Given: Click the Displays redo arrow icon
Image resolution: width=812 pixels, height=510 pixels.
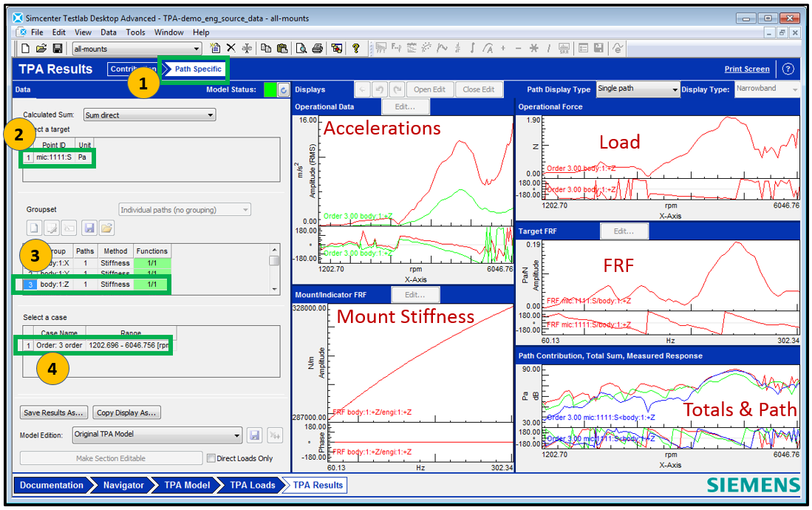Looking at the screenshot, I should click(x=398, y=89).
